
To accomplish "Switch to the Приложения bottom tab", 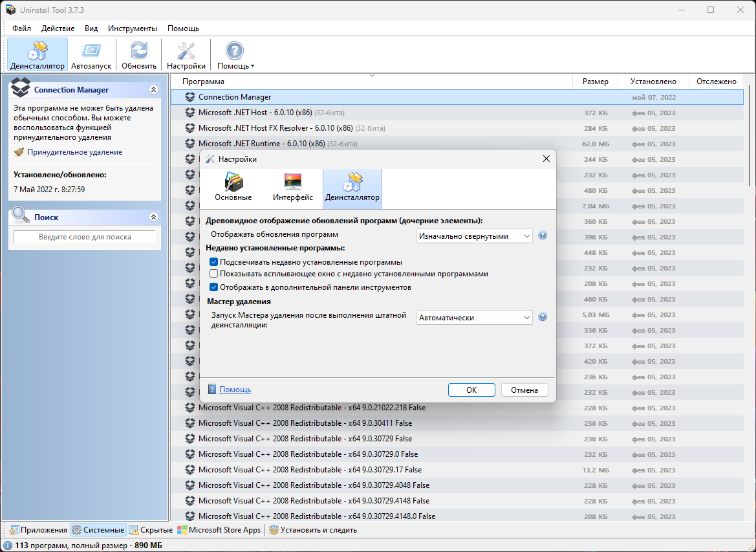I will [x=39, y=530].
